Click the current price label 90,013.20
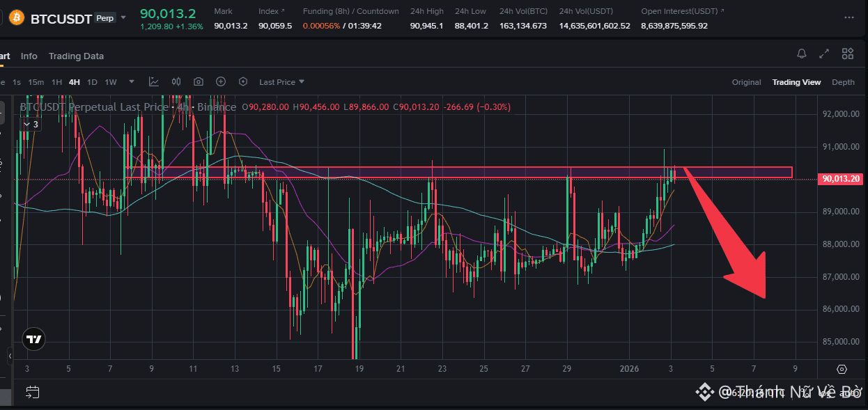868x410 pixels. 842,179
